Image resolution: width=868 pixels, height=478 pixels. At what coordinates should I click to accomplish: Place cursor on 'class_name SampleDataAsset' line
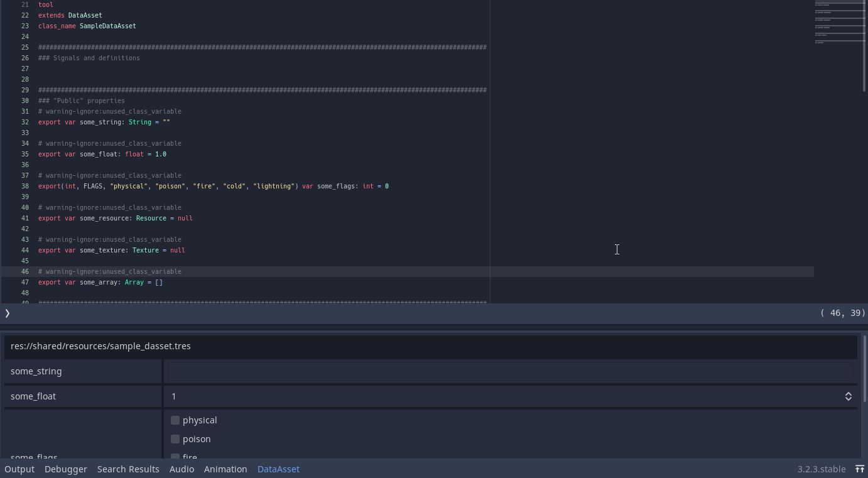coord(87,26)
